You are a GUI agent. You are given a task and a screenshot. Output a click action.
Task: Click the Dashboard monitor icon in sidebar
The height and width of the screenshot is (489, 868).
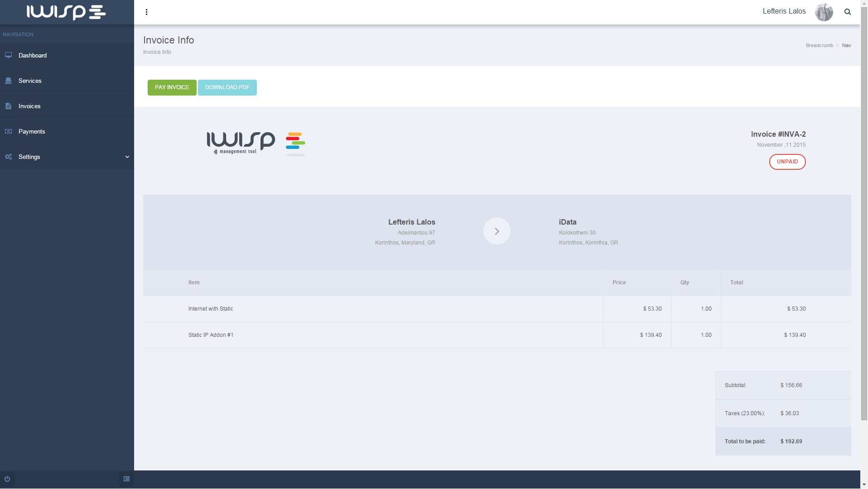(x=8, y=55)
